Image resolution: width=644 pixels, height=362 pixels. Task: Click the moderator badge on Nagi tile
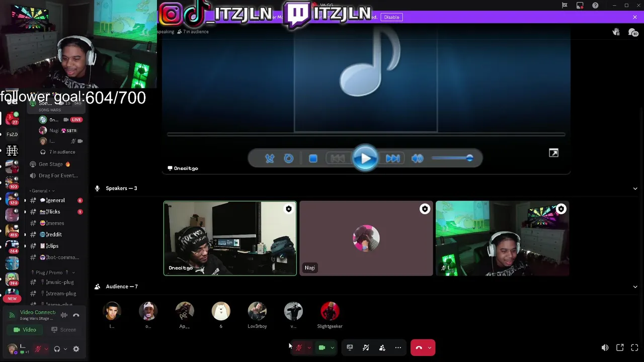425,209
